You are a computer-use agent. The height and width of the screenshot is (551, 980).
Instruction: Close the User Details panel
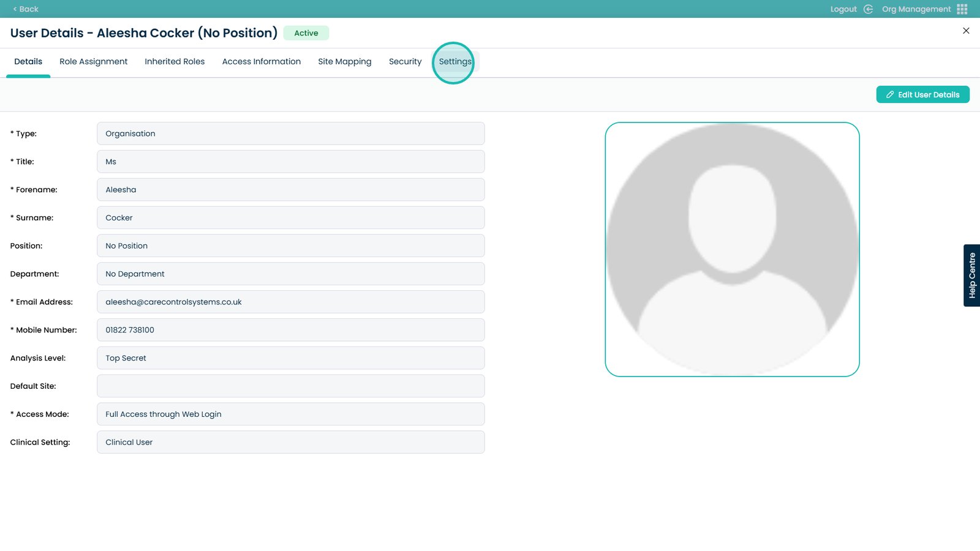tap(966, 31)
